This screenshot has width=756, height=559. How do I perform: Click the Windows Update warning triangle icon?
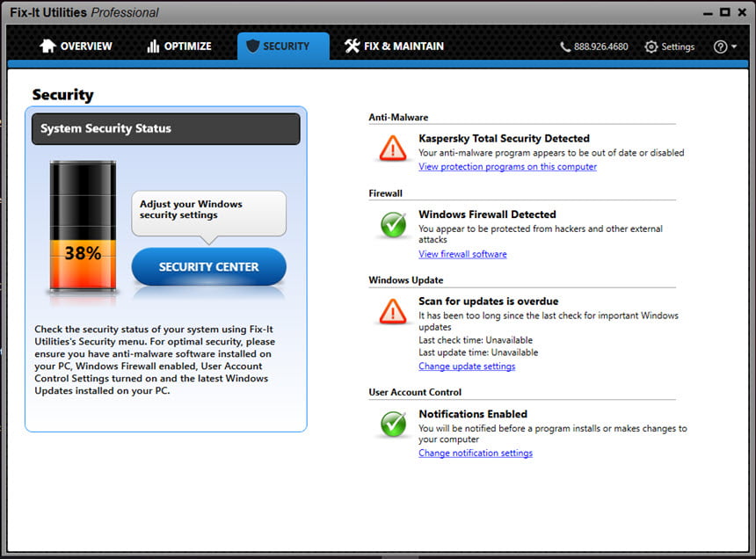(x=393, y=311)
